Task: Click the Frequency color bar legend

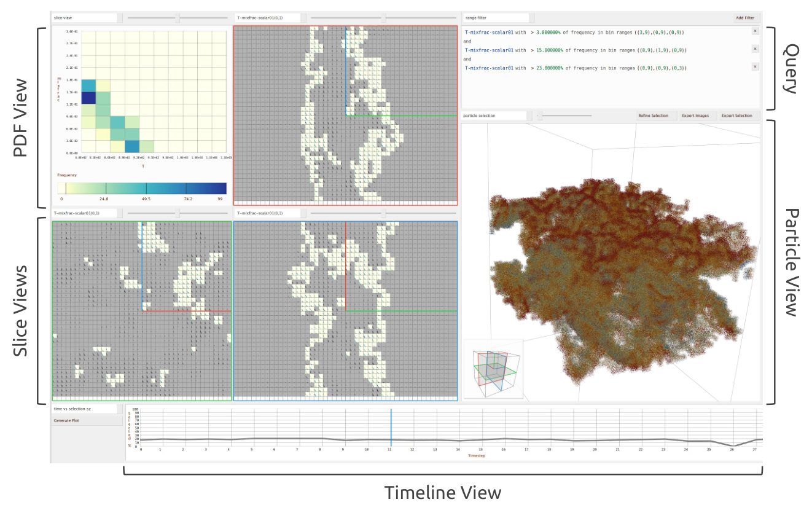Action: click(142, 189)
